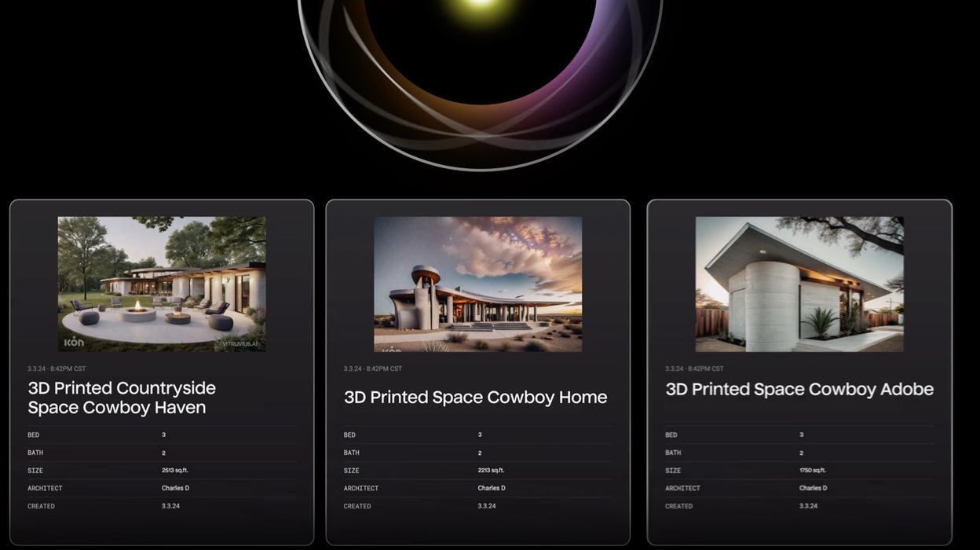Click the 1750 sq.ft. size value
This screenshot has height=550, width=980.
813,471
